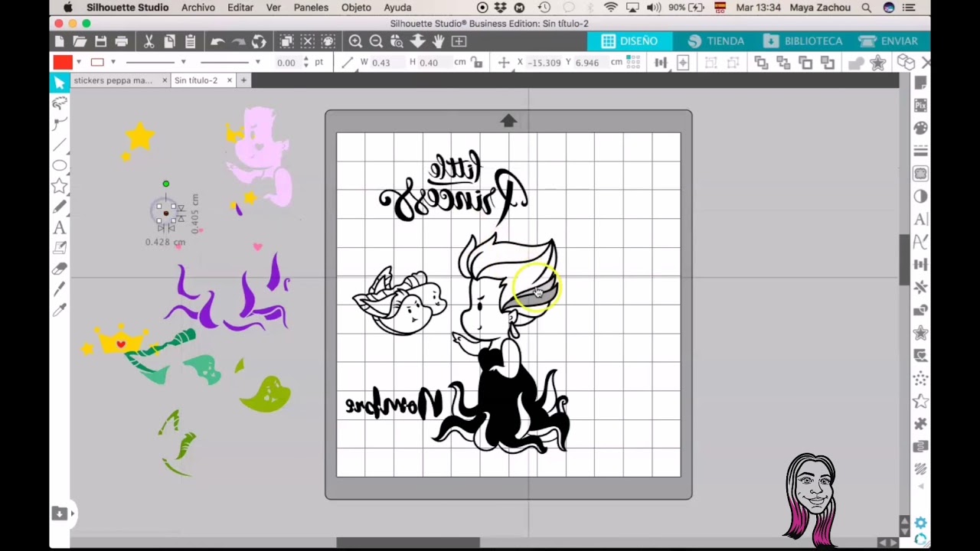980x551 pixels.
Task: Copy the selection with the copy icon
Action: coord(169,41)
